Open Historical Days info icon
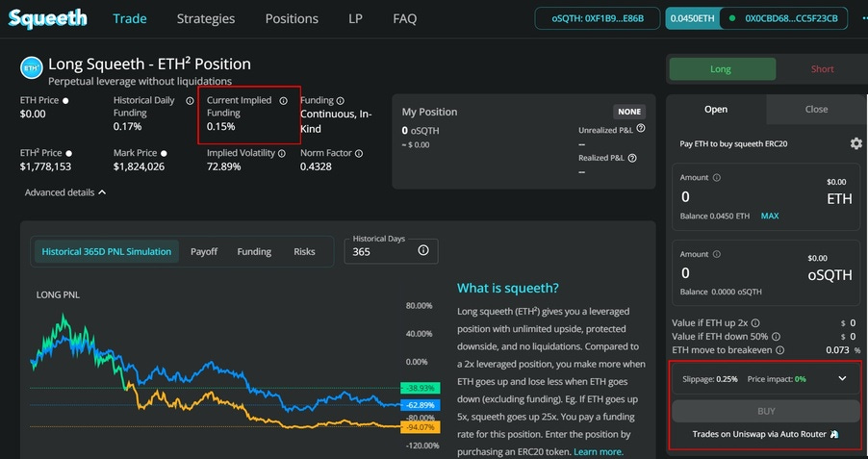Screen dimensions: 868x459 tap(423, 251)
